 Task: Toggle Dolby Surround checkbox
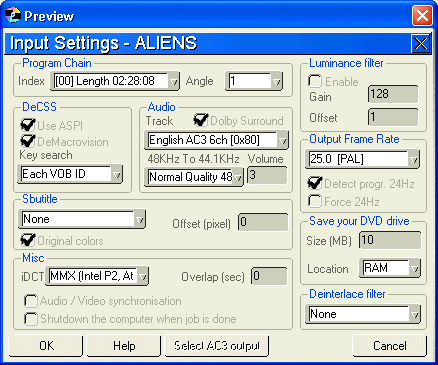[201, 120]
